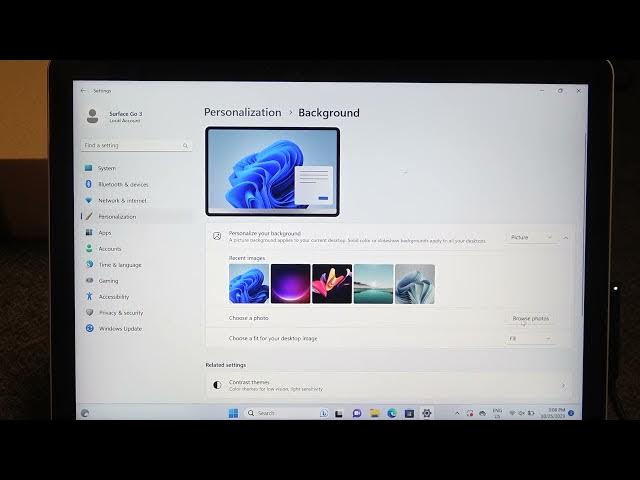The height and width of the screenshot is (480, 640).
Task: Open Task View from the taskbar
Action: pos(339,413)
